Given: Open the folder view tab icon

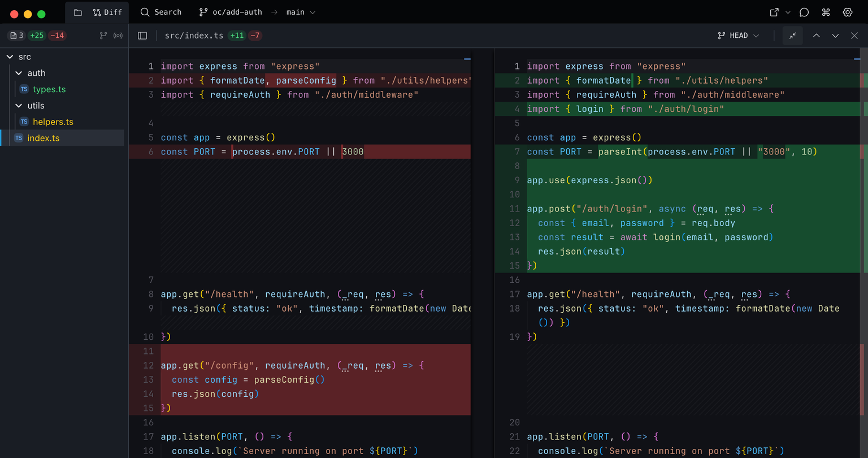Looking at the screenshot, I should point(78,12).
